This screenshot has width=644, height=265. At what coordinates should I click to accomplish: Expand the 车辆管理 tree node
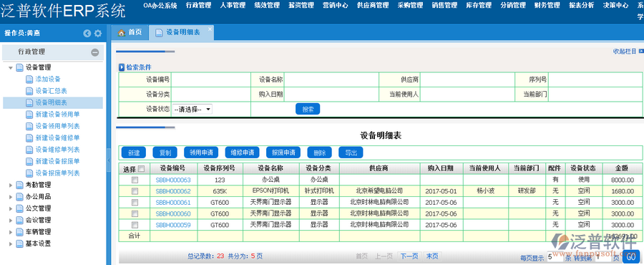11,232
